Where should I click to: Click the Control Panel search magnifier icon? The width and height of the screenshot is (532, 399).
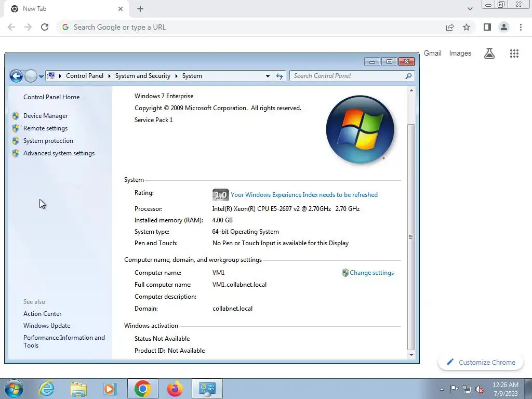[408, 76]
